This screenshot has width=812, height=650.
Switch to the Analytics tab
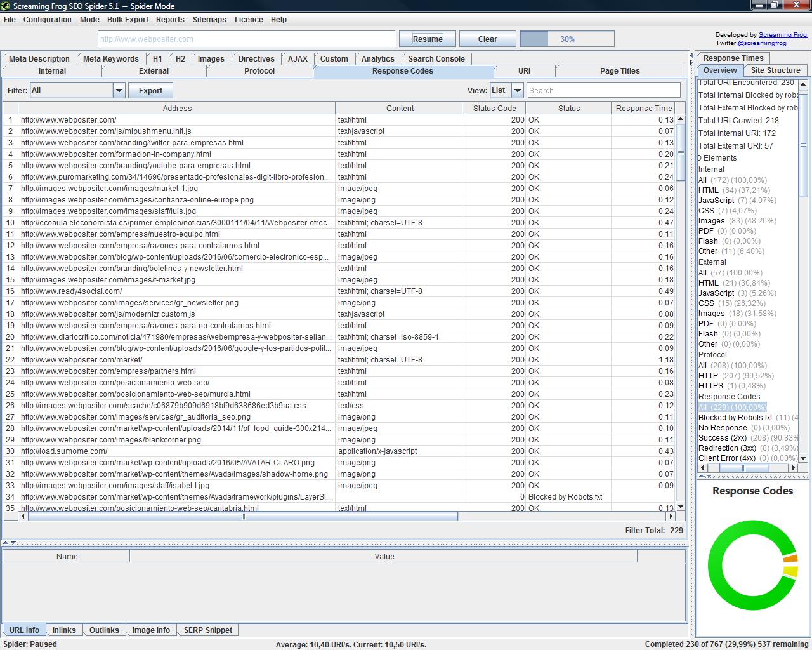tap(378, 58)
